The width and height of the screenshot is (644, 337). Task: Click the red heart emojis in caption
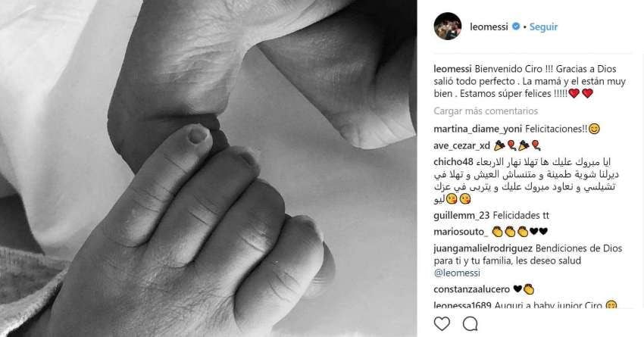(580, 94)
